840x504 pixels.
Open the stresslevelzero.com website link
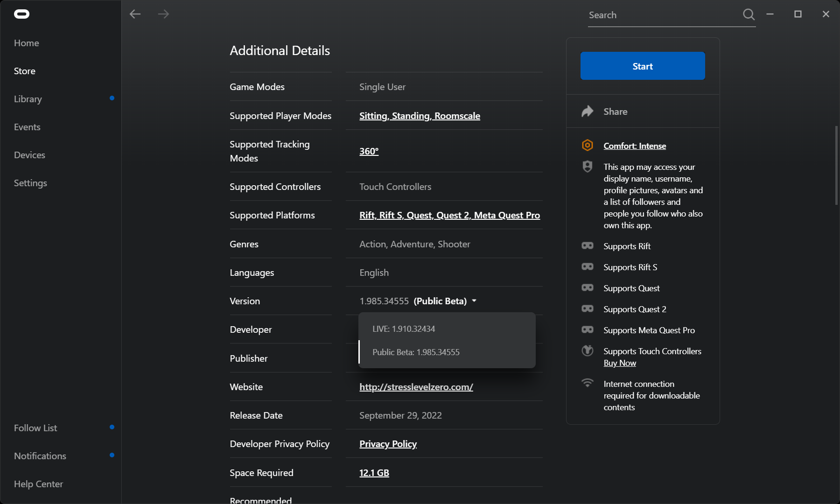(416, 387)
